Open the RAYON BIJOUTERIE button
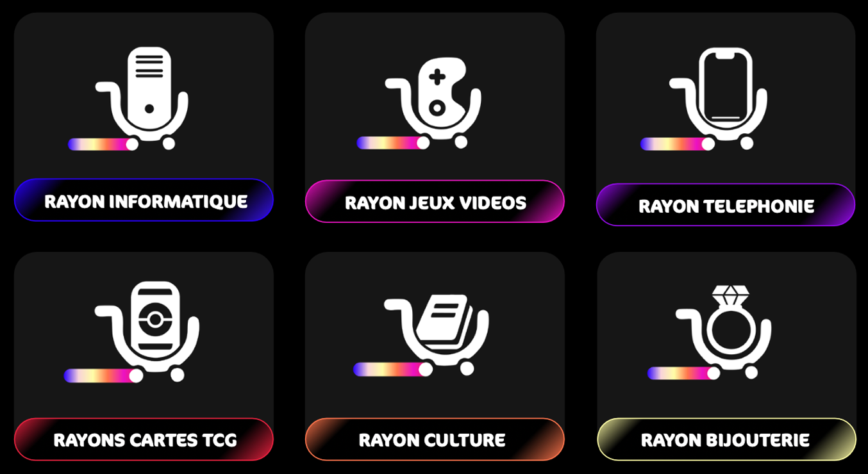The image size is (868, 474). (x=726, y=439)
